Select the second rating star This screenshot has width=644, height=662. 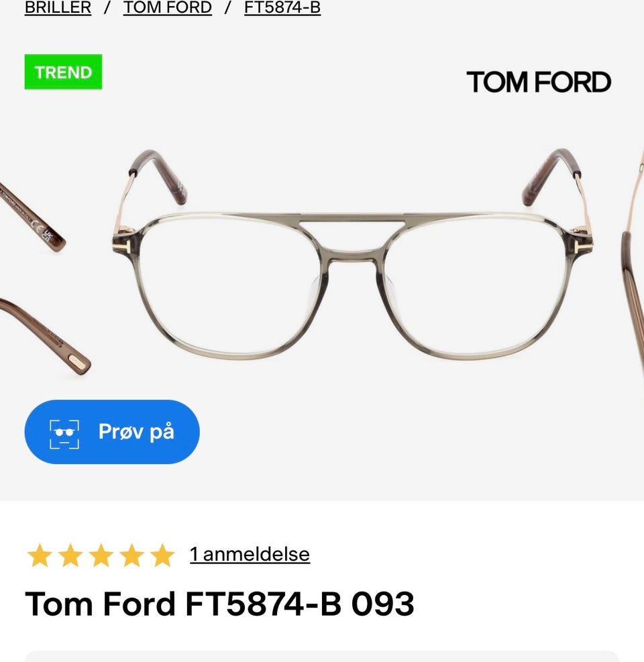pyautogui.click(x=70, y=555)
